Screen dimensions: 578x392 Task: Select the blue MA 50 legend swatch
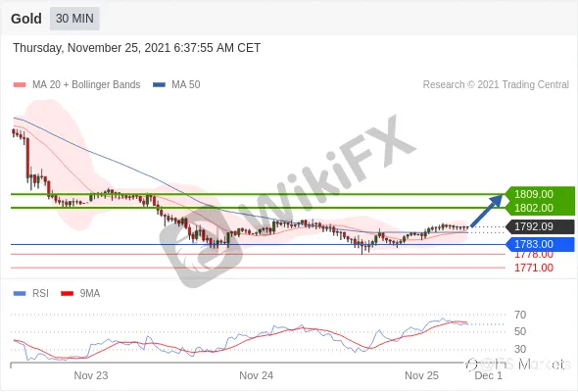[x=159, y=85]
